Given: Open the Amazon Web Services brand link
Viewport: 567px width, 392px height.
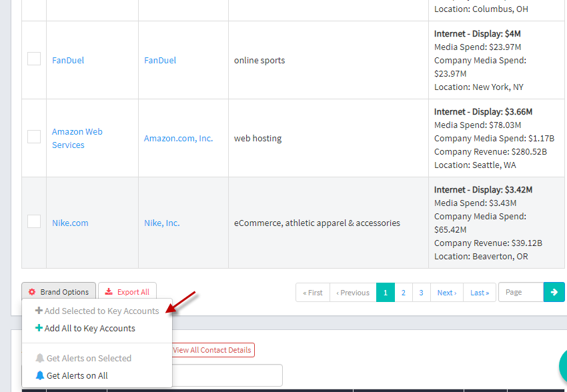Looking at the screenshot, I should point(77,139).
